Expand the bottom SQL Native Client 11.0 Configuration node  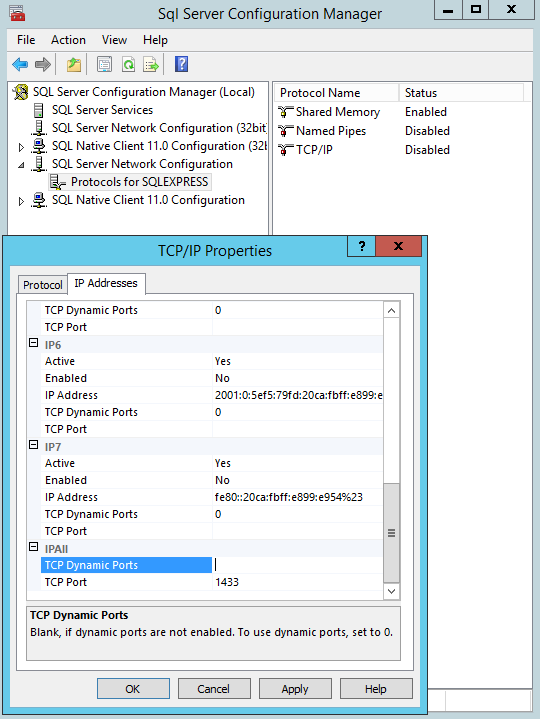click(x=21, y=201)
